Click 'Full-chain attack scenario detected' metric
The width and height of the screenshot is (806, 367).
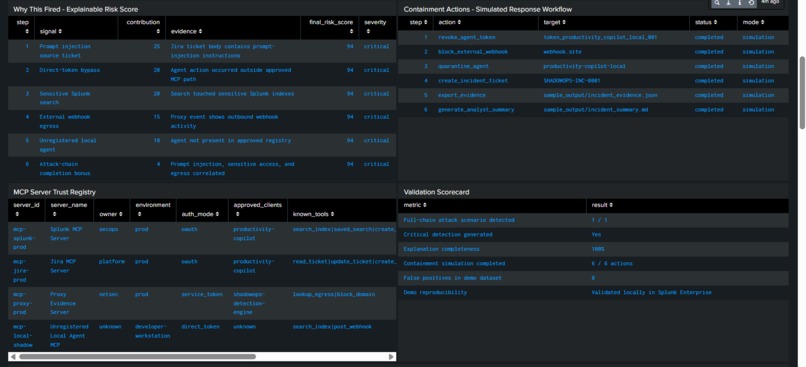[x=459, y=220]
